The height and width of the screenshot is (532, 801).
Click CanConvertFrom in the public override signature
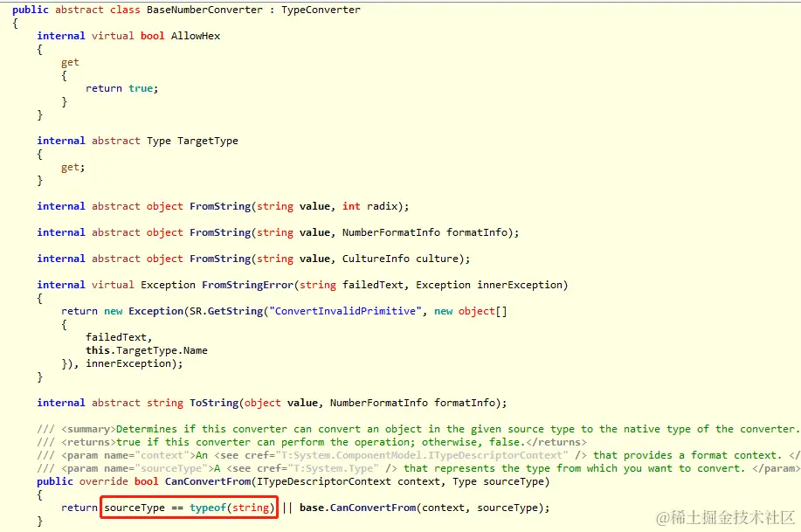coord(208,481)
